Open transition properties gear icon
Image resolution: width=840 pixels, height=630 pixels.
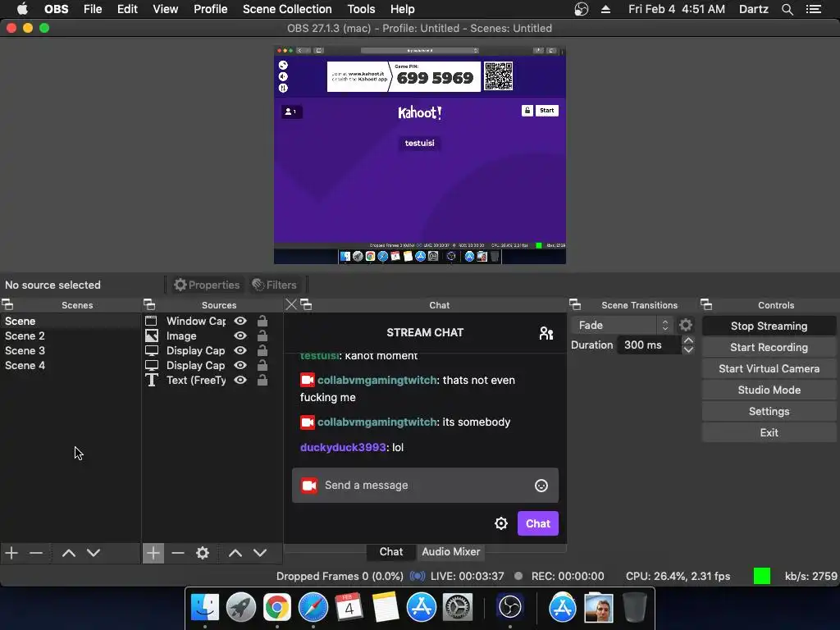pyautogui.click(x=686, y=325)
